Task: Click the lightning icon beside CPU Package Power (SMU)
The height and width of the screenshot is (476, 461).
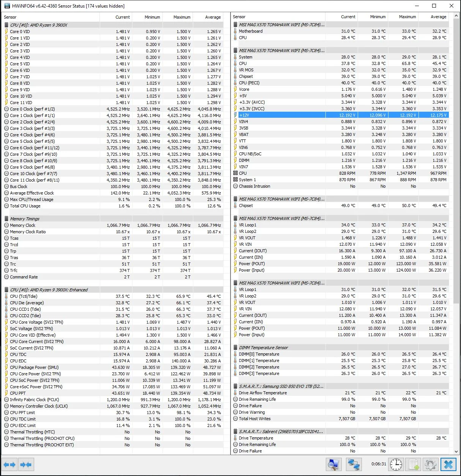Action: (6, 367)
